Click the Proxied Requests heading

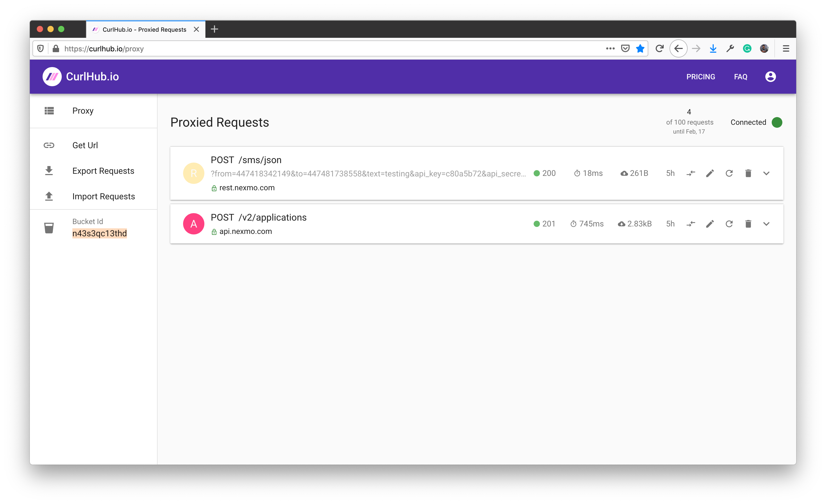[x=220, y=122]
